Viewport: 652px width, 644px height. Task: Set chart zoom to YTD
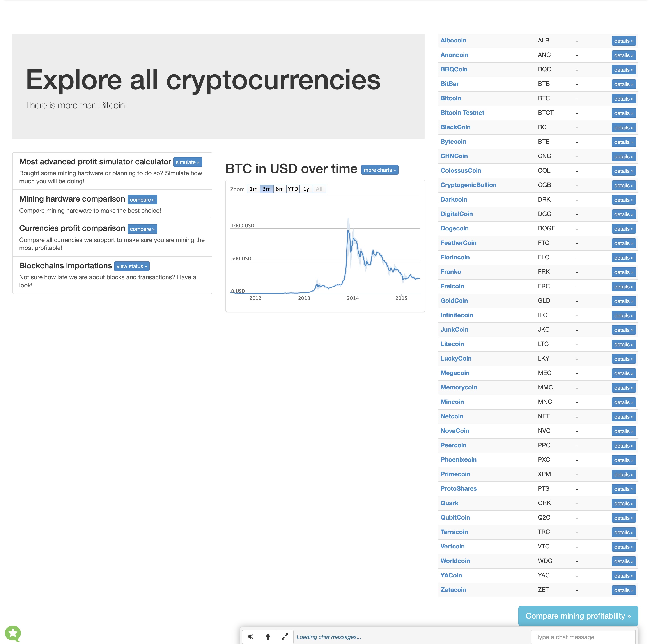click(293, 189)
